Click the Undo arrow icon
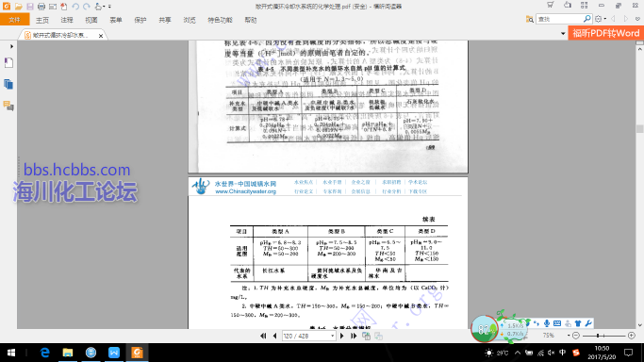644x362 pixels. [75, 7]
